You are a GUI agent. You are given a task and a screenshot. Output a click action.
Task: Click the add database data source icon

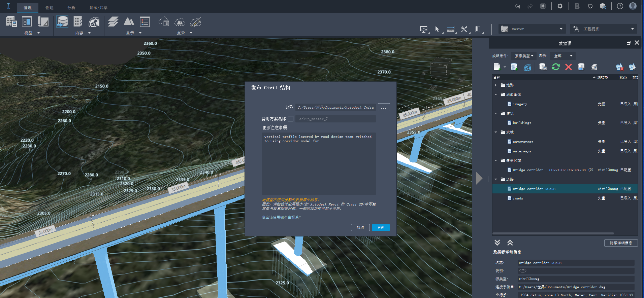[x=514, y=67]
